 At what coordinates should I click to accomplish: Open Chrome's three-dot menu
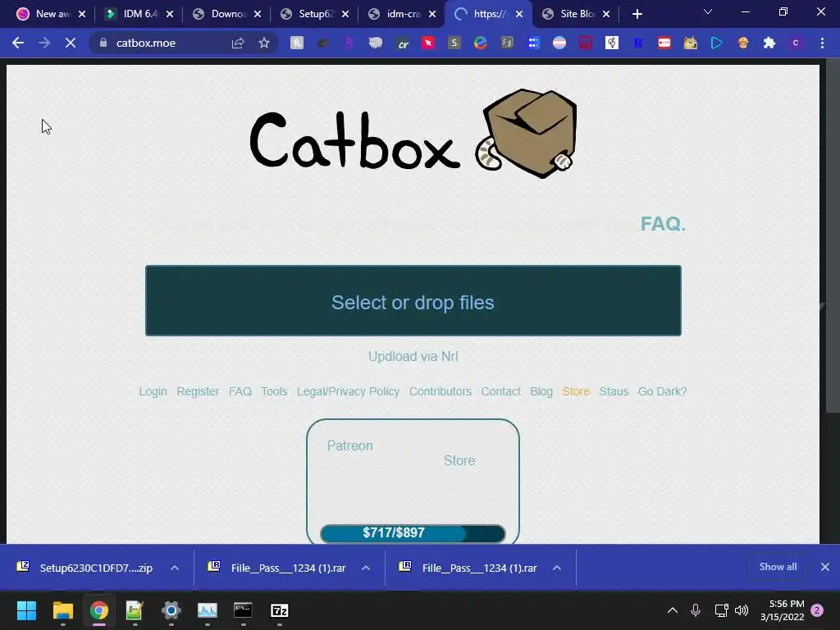(x=822, y=43)
